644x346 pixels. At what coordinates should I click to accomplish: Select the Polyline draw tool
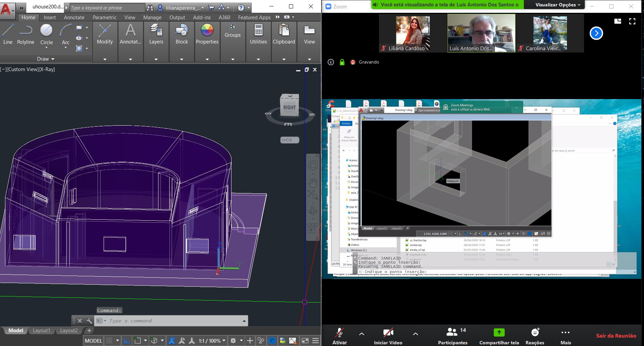coord(26,34)
